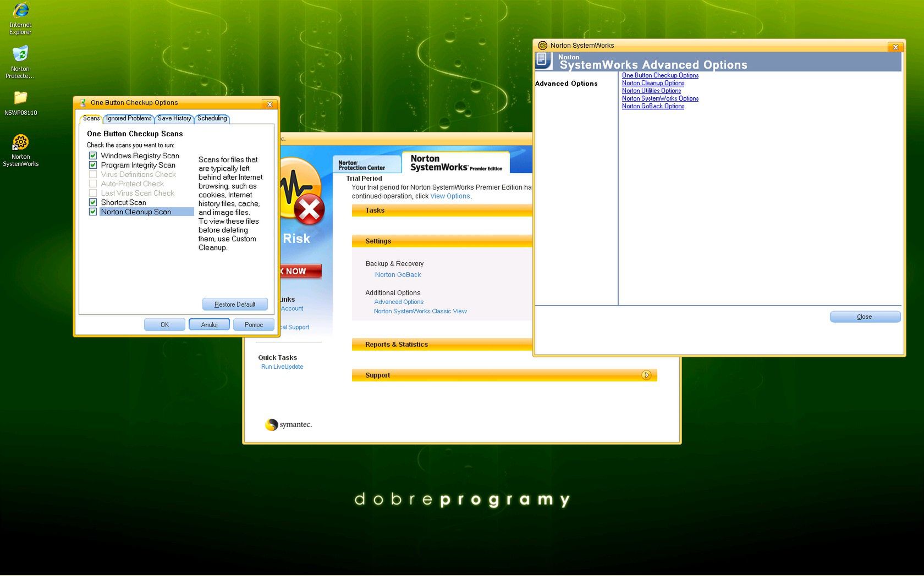Open Norton Cleanup Options link

(x=653, y=83)
